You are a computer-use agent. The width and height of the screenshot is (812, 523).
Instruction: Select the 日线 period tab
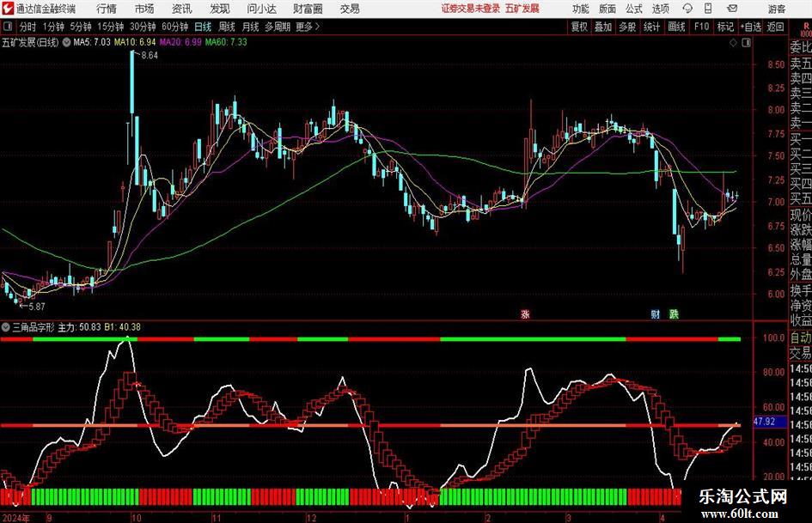pos(203,27)
